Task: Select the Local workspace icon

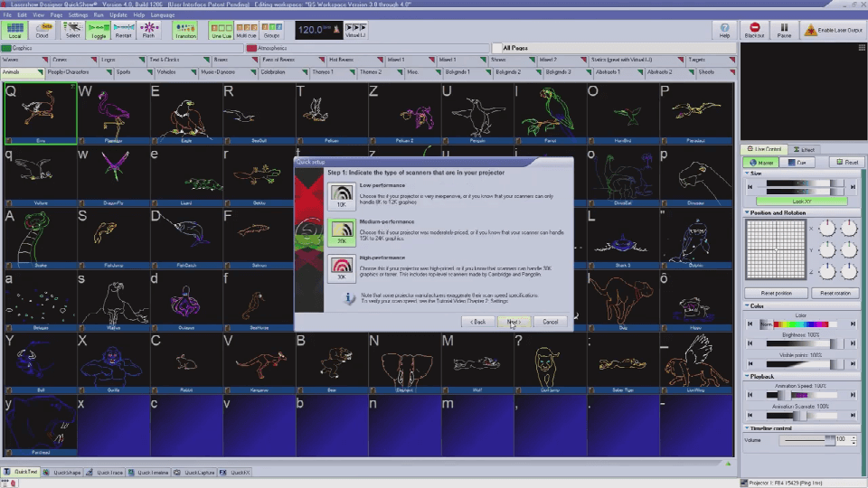Action: (15, 31)
